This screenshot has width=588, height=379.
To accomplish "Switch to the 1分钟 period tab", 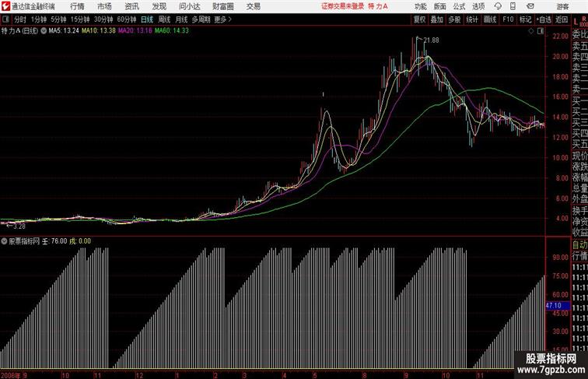I will [39, 19].
